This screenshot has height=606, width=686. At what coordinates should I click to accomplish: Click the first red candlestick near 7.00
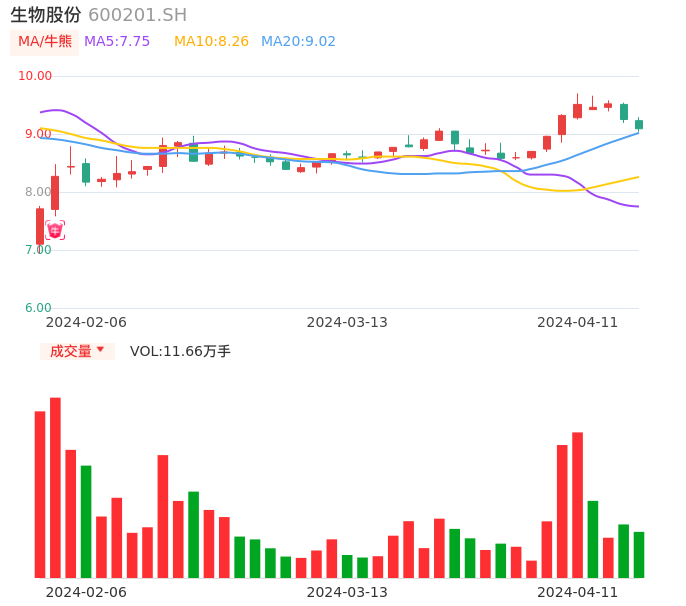click(40, 226)
